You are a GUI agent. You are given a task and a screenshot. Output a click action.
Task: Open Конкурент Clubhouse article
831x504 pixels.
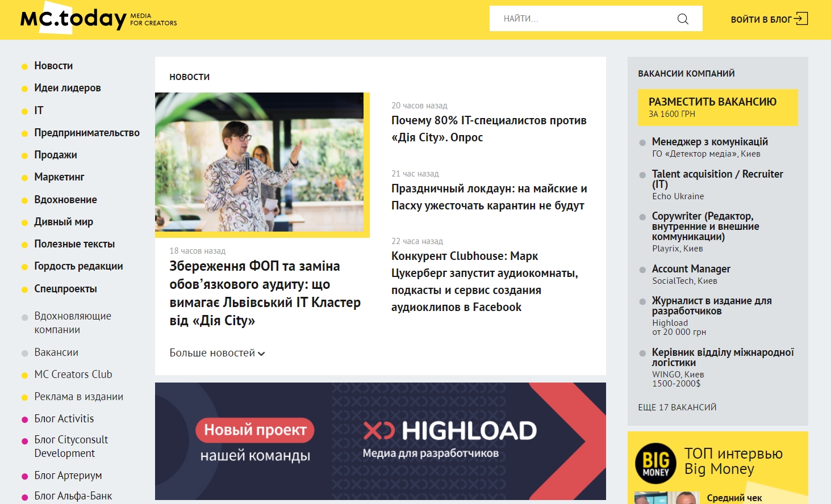tap(485, 282)
